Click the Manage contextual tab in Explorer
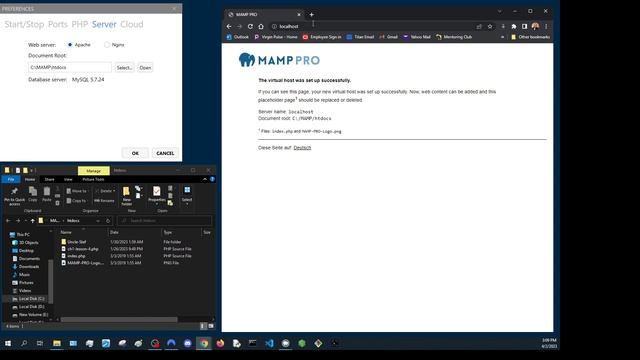Viewport: 640px width, 360px height. [x=93, y=171]
